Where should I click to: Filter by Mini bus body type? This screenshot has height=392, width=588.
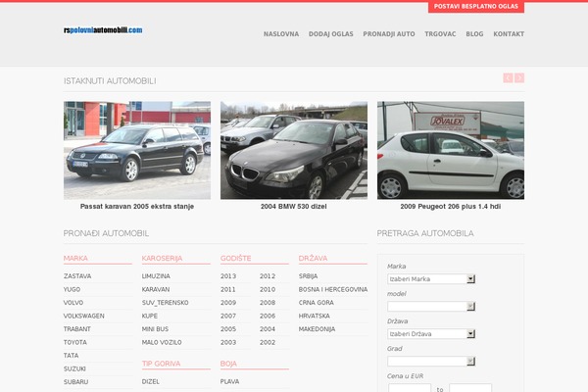pyautogui.click(x=155, y=329)
